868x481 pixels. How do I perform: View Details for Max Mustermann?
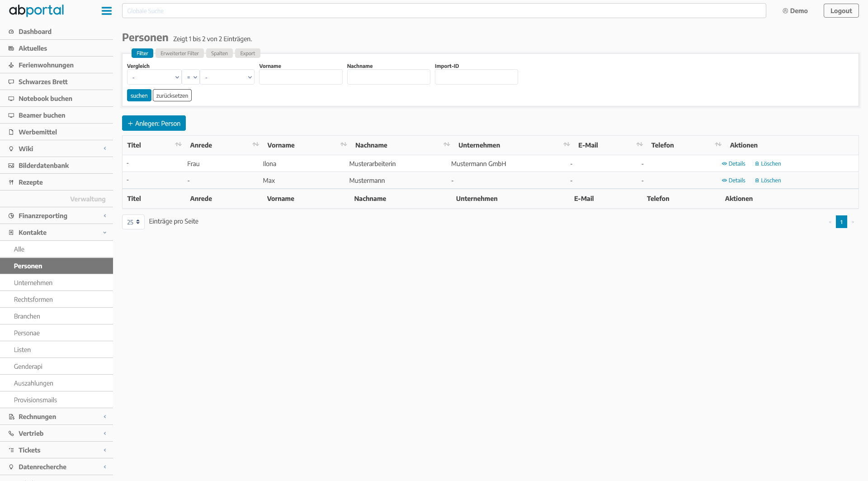point(733,181)
